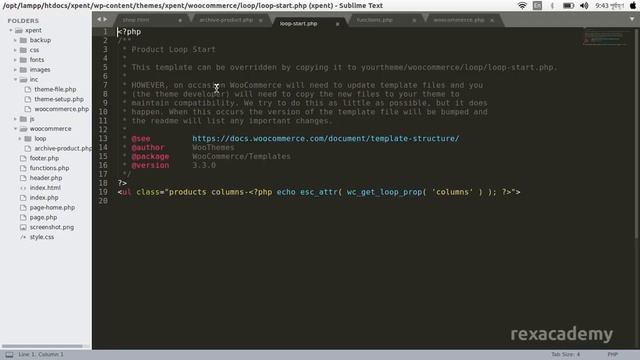Open index.php in sidebar
Image resolution: width=640 pixels, height=360 pixels.
click(44, 198)
